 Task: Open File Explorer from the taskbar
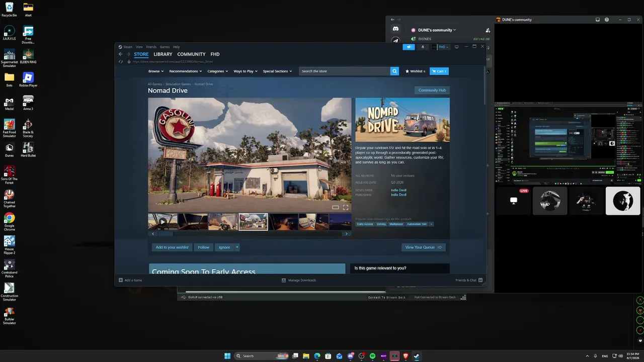306,356
